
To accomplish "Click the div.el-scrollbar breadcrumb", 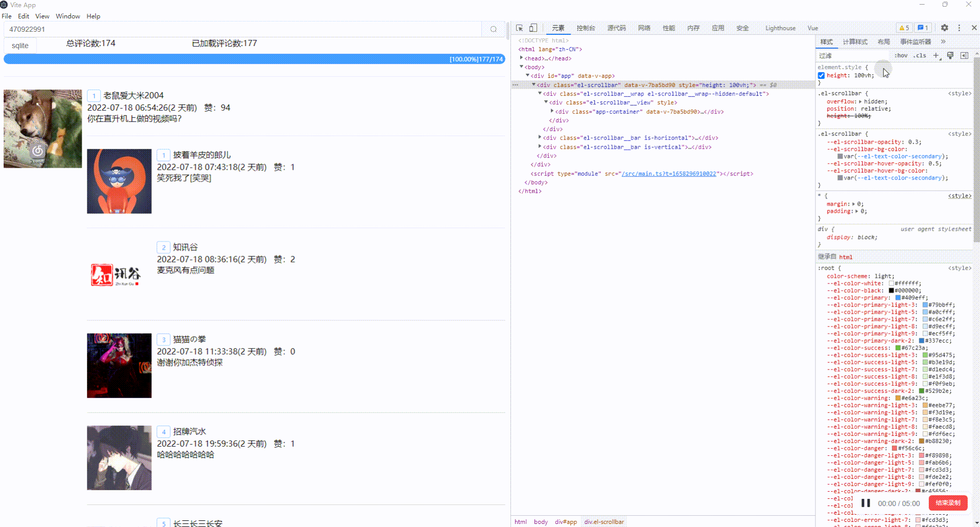I will pos(604,522).
